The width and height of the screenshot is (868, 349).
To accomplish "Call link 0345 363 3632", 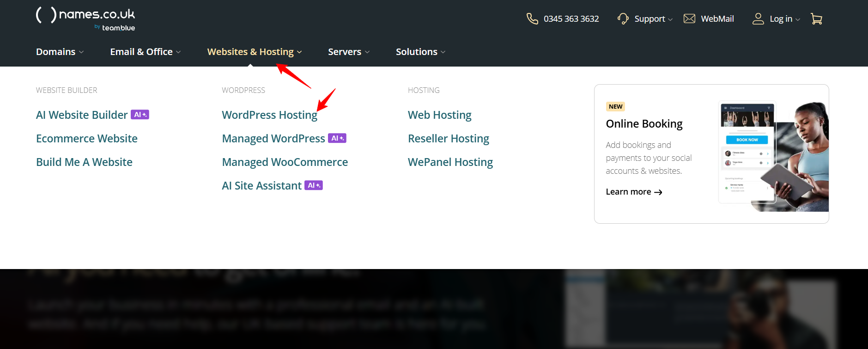I will [571, 19].
